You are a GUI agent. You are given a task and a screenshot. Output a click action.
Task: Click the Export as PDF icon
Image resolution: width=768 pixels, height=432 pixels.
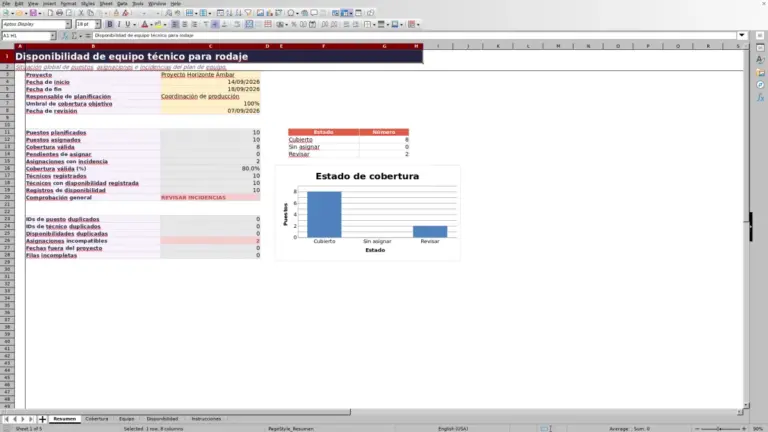pos(50,13)
